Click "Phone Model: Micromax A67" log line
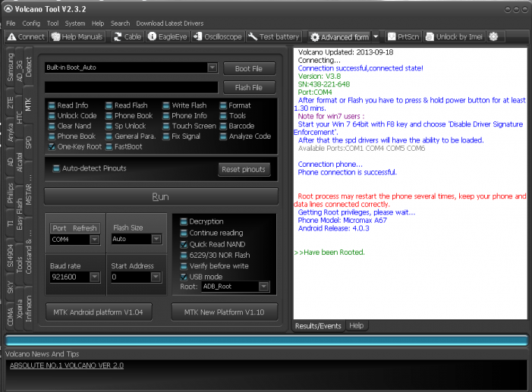 coord(342,220)
